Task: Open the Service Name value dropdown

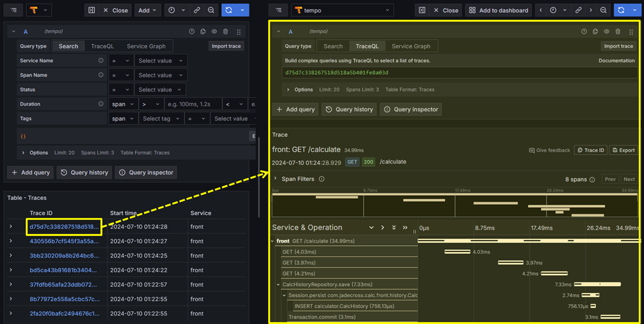Action: coord(161,60)
